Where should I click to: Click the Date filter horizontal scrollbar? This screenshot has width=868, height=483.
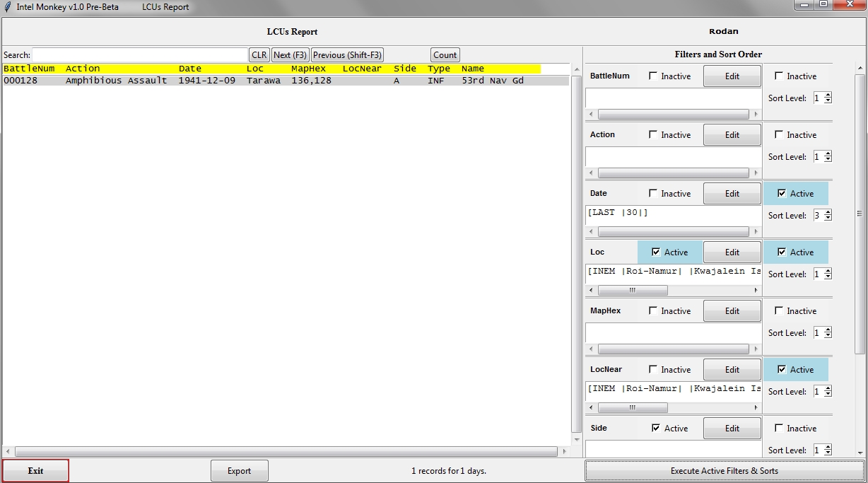674,232
